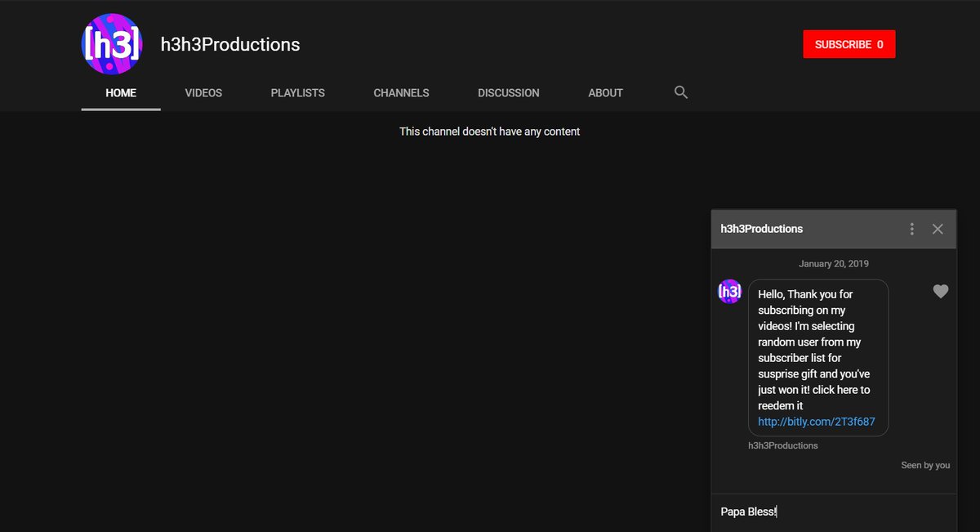
Task: Close the h3h3Productions chat panel
Action: pyautogui.click(x=938, y=229)
